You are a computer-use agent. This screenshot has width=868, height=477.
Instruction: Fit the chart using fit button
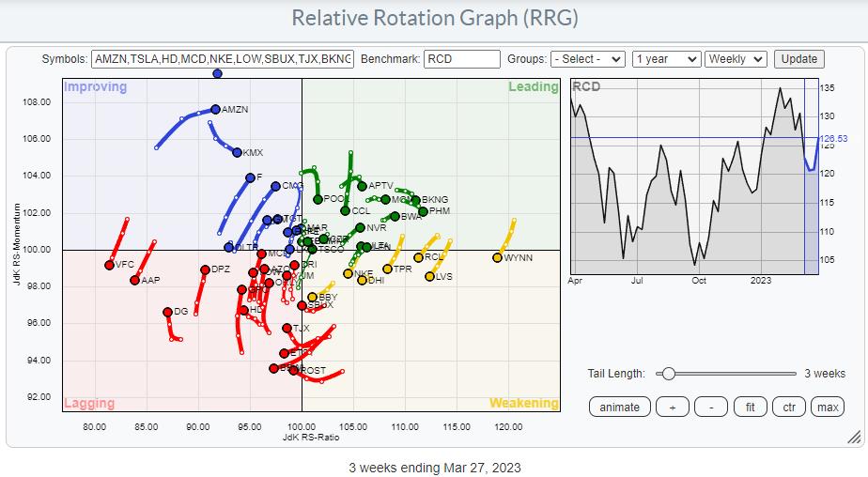point(749,407)
